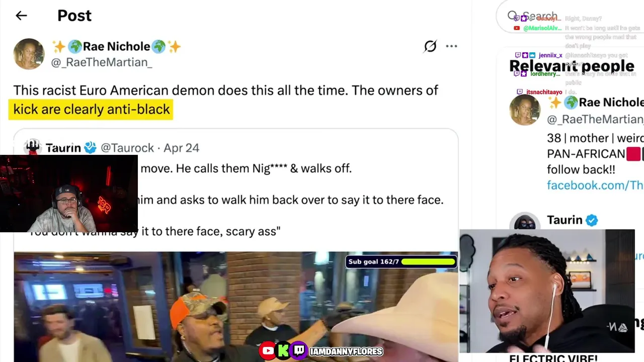
Task: Click the @_RaeTheMartian_ handle under the name
Action: coord(102,62)
